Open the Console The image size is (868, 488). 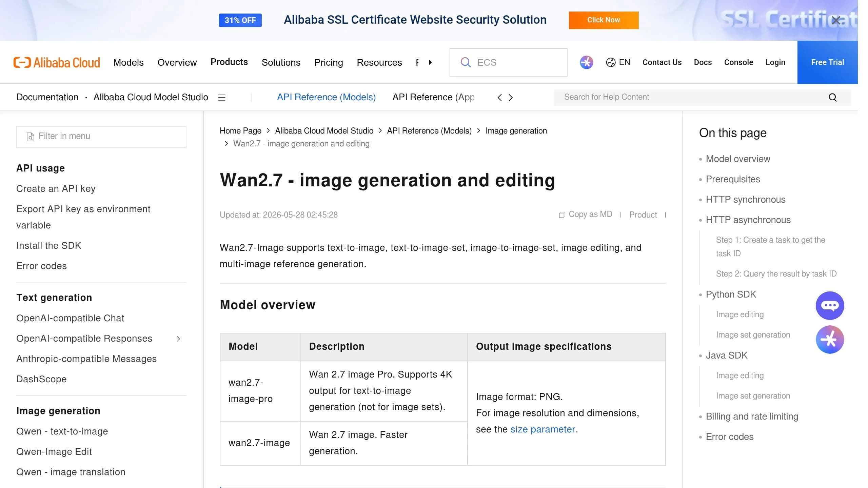tap(738, 62)
